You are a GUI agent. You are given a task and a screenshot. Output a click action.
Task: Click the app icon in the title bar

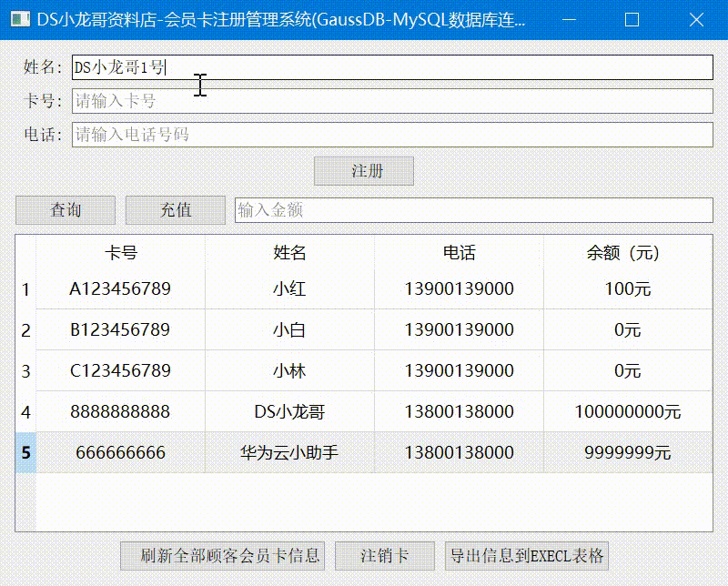point(20,19)
